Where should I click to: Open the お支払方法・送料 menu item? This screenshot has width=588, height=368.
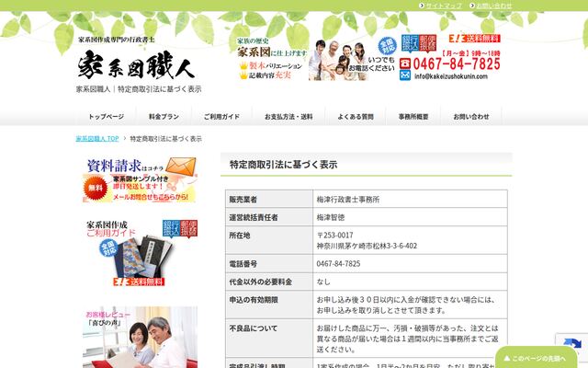pyautogui.click(x=288, y=117)
